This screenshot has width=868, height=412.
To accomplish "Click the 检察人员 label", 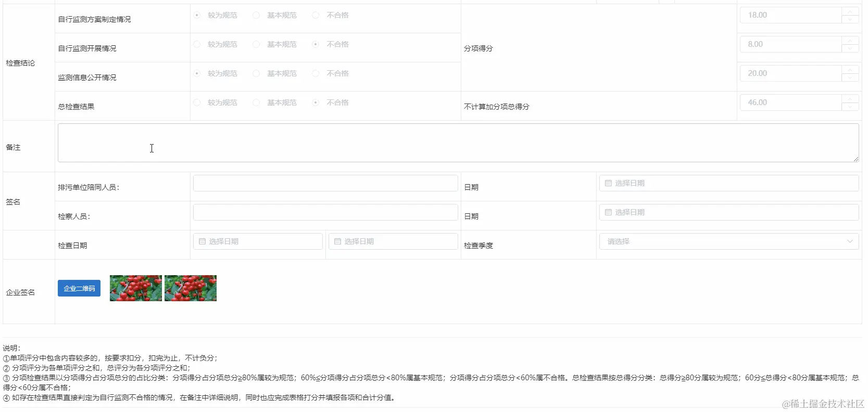I will pyautogui.click(x=74, y=216).
